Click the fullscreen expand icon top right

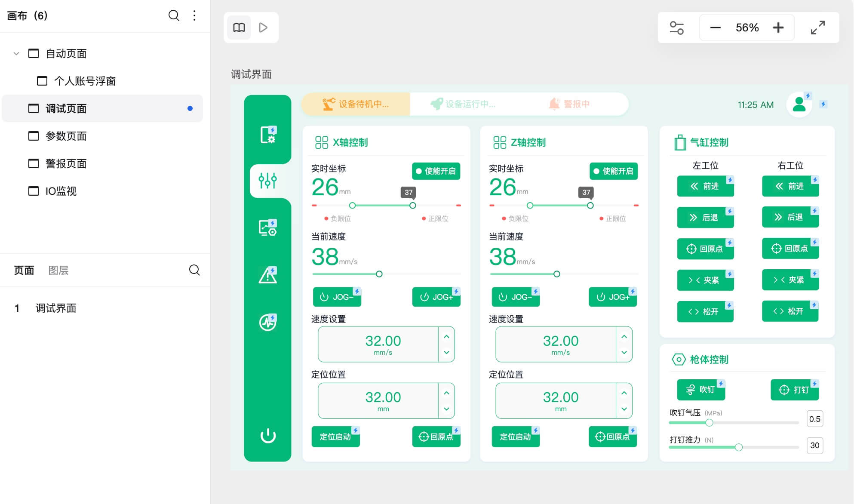(817, 27)
